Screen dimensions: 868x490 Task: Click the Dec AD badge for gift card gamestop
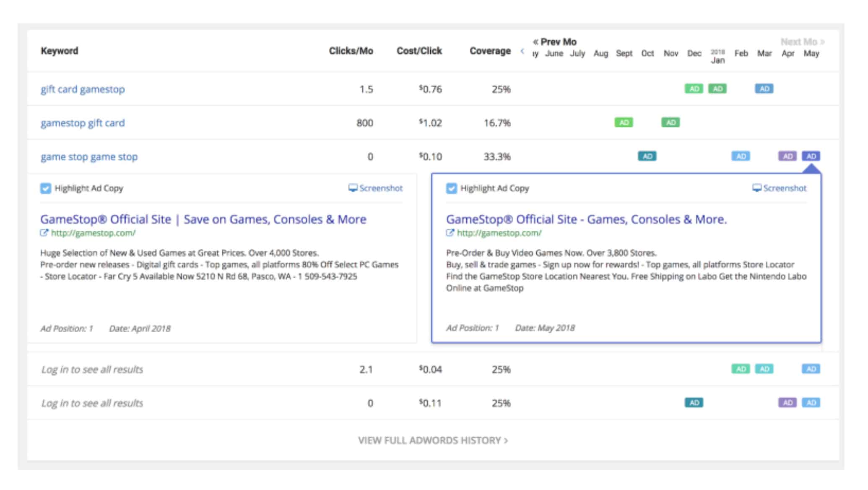pyautogui.click(x=694, y=89)
